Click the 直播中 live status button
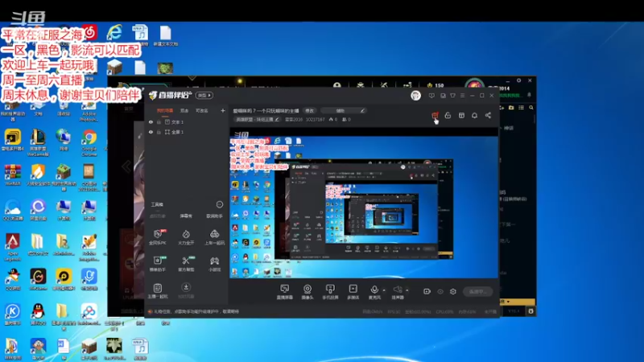 [477, 291]
